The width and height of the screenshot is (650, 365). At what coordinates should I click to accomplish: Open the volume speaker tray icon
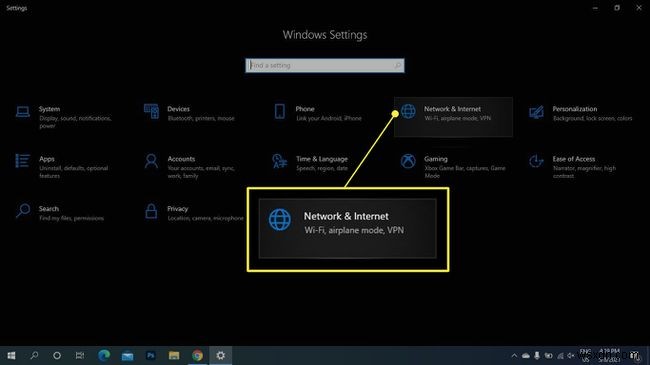tap(571, 355)
